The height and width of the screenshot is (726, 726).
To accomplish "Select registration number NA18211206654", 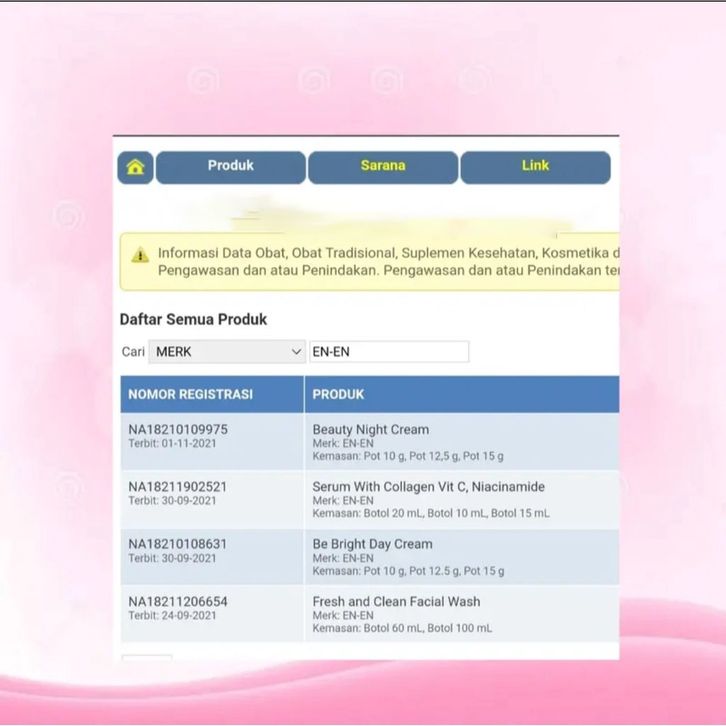I will (x=178, y=601).
